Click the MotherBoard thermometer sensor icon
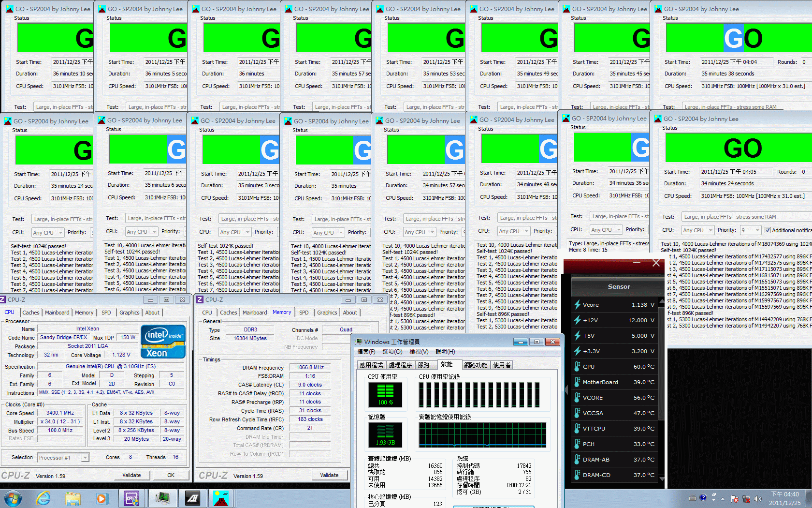The height and width of the screenshot is (508, 812). (x=577, y=382)
